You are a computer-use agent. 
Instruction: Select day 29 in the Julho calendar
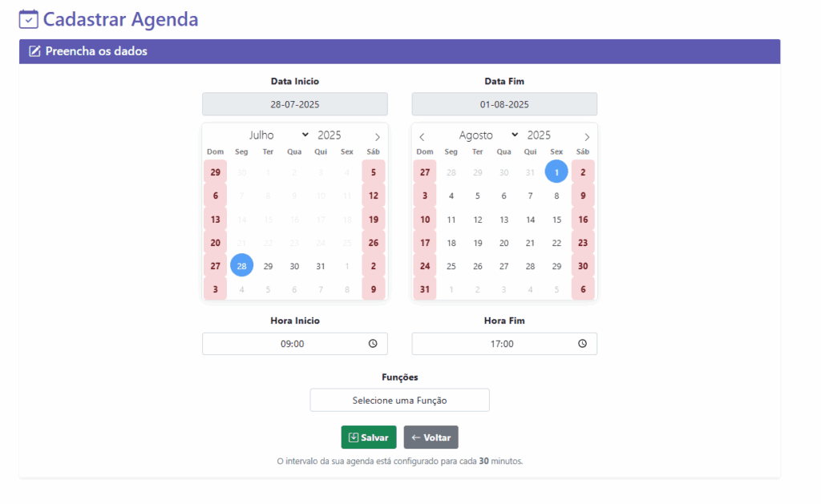coord(269,266)
